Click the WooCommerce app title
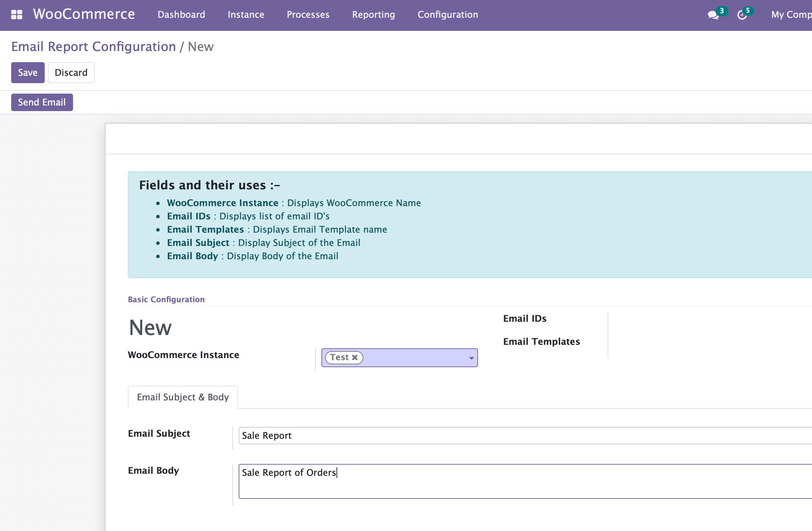This screenshot has width=812, height=531. (84, 14)
